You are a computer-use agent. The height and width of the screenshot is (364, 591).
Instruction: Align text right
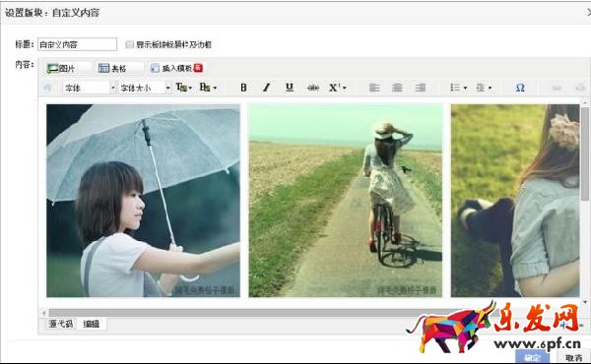click(x=420, y=88)
